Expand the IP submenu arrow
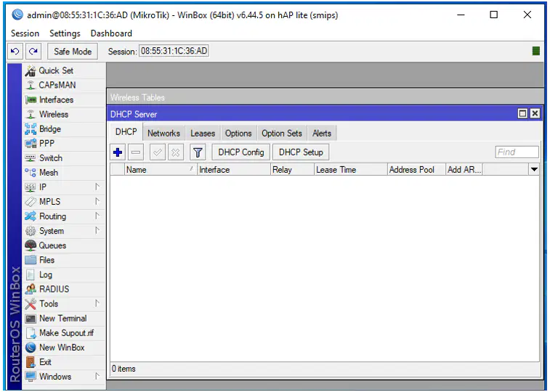 tap(97, 187)
